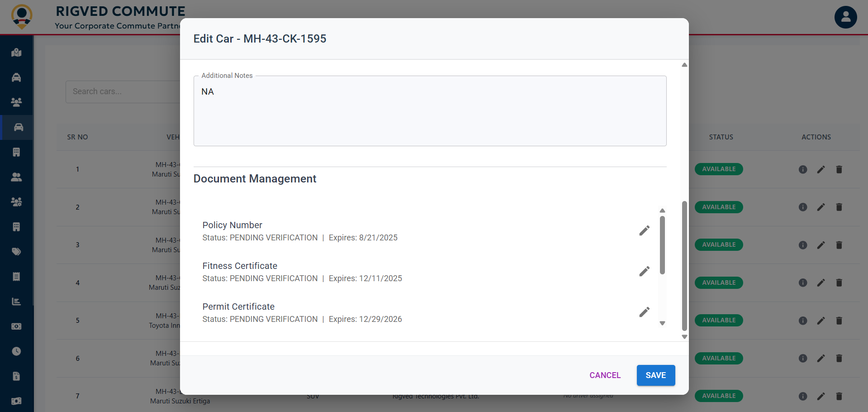Screen dimensions: 868x412
Task: Click the down arrow on the document list scrollbar
Action: pos(662,323)
